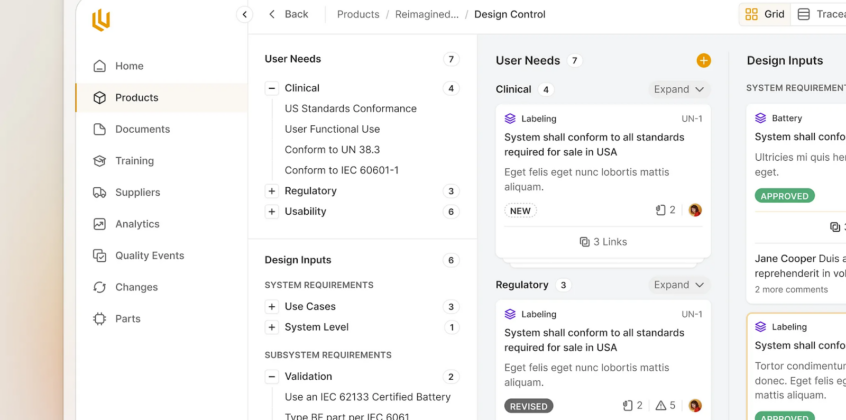This screenshot has height=420, width=846.
Task: Expand the Regulatory card column dropdown
Action: [x=679, y=285]
